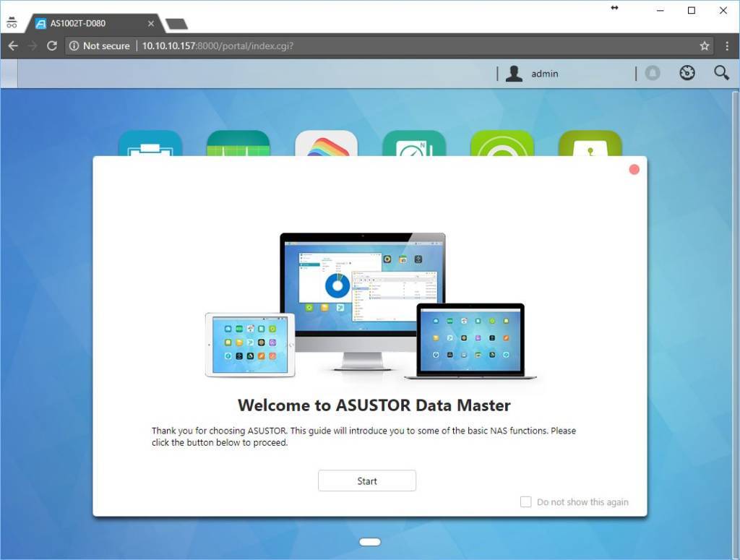Click the device illustration image
The height and width of the screenshot is (560, 740).
pyautogui.click(x=371, y=306)
